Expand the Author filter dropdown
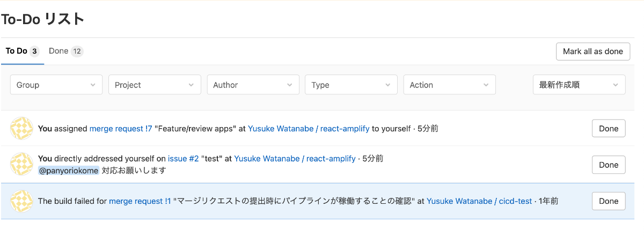Viewport: 644px width, 236px height. tap(253, 85)
